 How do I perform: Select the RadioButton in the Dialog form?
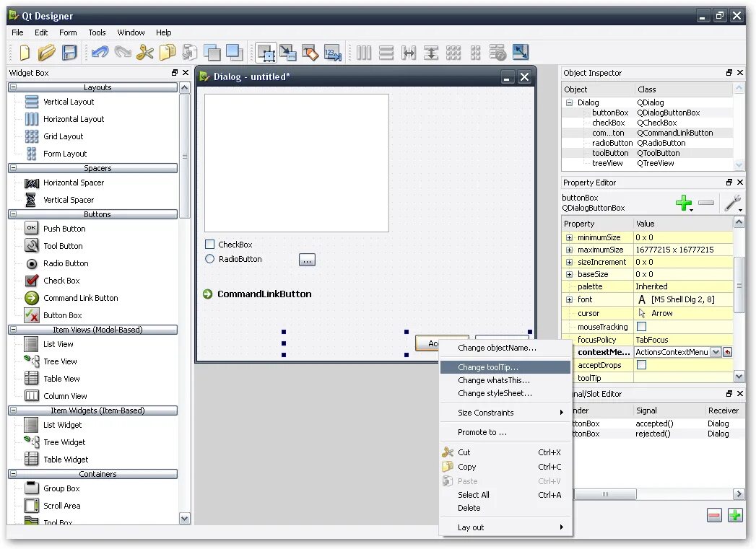coord(209,259)
